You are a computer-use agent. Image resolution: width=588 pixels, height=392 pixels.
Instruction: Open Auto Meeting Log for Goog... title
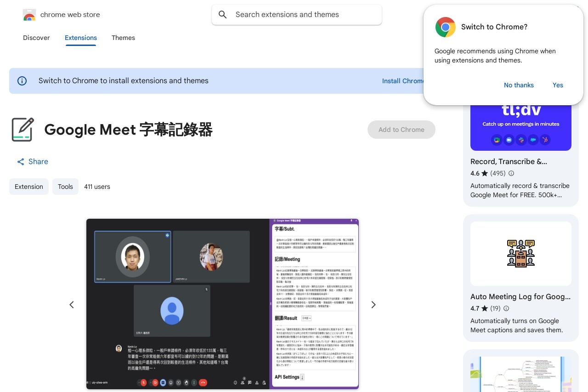click(520, 297)
